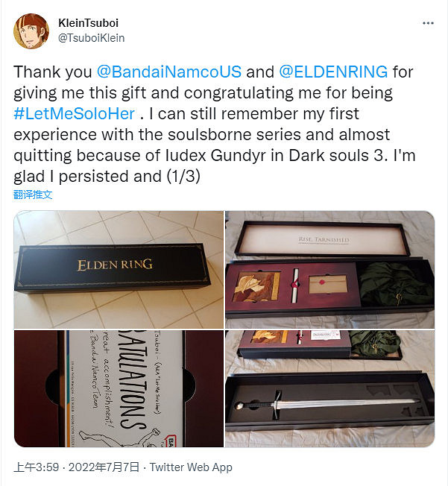Enlarge the photo of sword in case

tap(329, 388)
